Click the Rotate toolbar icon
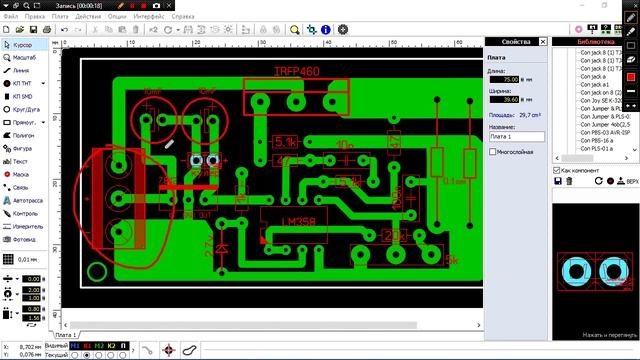Screen dimensions: 640x360 tap(168, 30)
